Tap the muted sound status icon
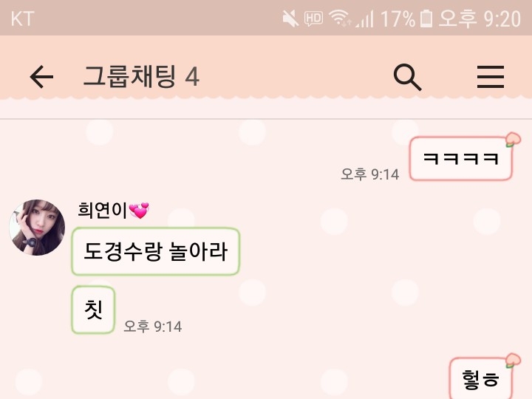 (290, 18)
